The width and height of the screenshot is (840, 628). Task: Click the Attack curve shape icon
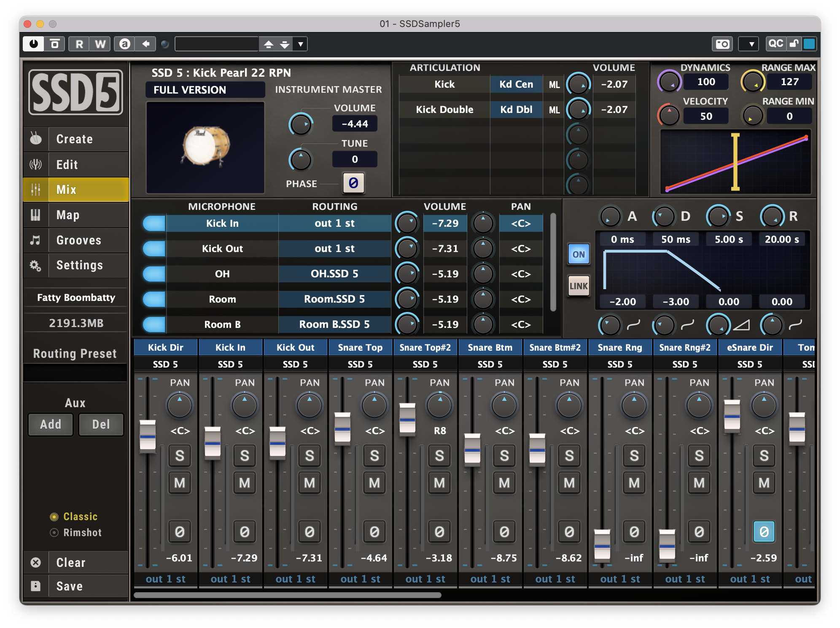[x=634, y=325]
